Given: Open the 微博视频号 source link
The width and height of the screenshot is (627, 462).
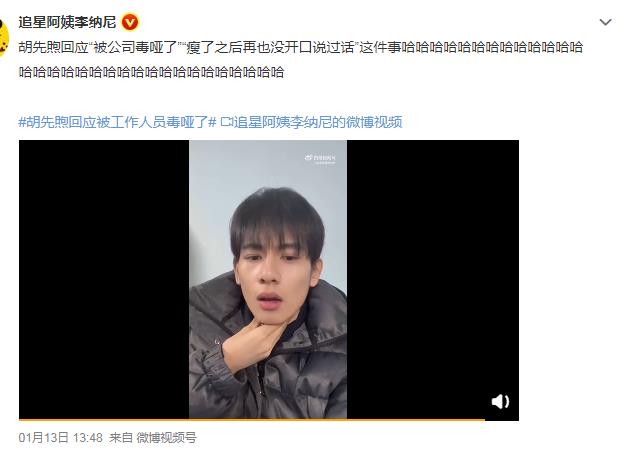Looking at the screenshot, I should point(166,438).
